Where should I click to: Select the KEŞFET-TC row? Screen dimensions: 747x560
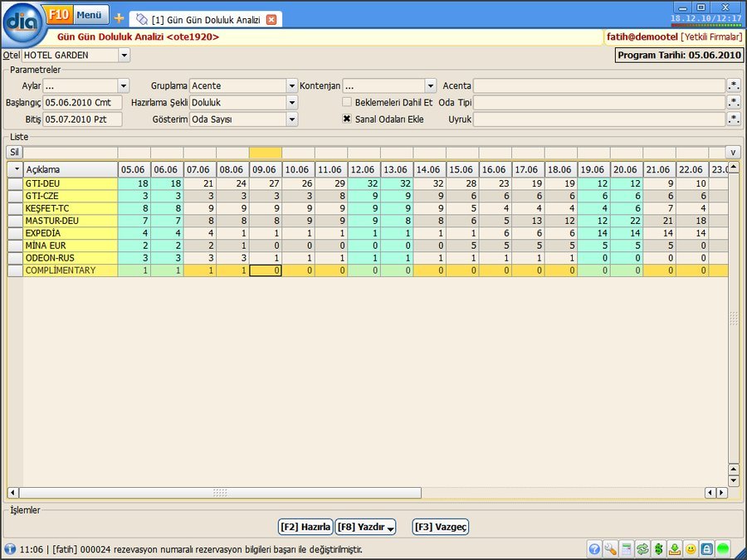pos(368,208)
